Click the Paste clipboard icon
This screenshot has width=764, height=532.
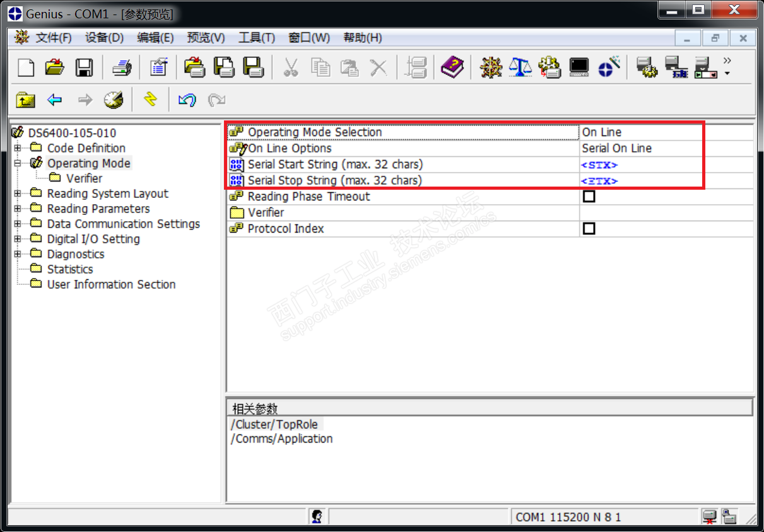pos(350,67)
